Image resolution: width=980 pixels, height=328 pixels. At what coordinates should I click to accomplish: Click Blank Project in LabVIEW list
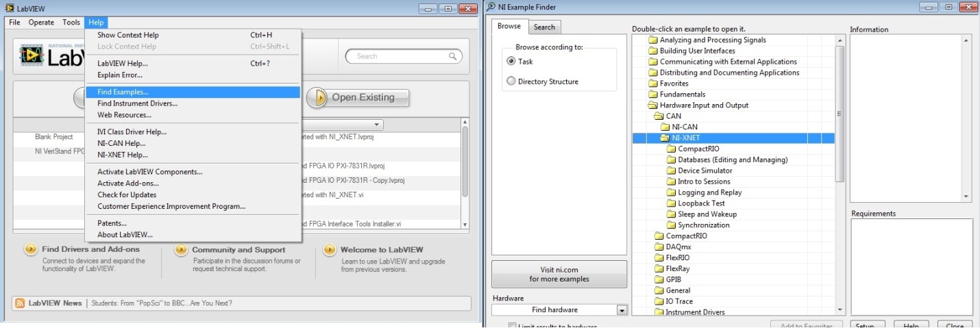[53, 137]
